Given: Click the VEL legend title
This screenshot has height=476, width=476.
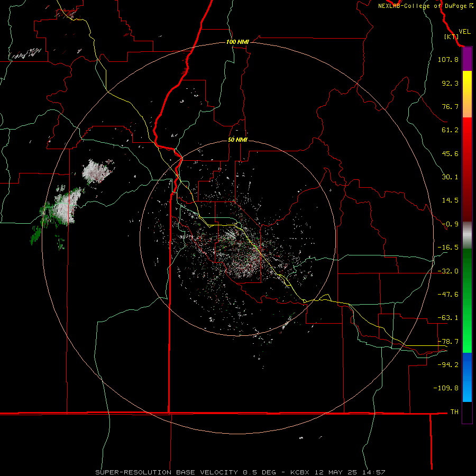Looking at the screenshot, I should pyautogui.click(x=464, y=32).
